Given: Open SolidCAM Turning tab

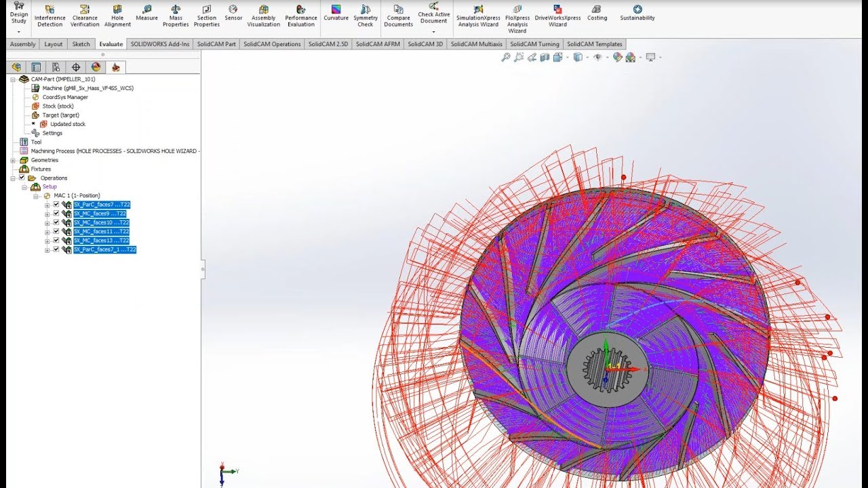Looking at the screenshot, I should [535, 44].
